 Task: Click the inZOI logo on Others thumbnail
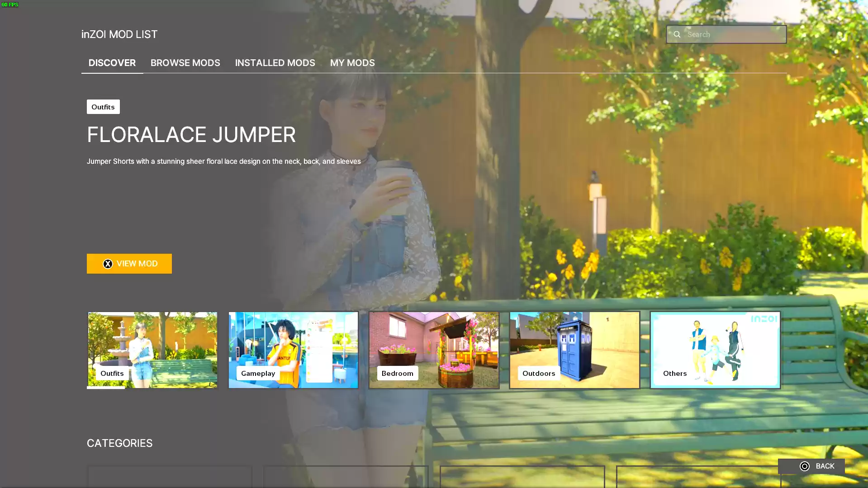click(x=764, y=319)
